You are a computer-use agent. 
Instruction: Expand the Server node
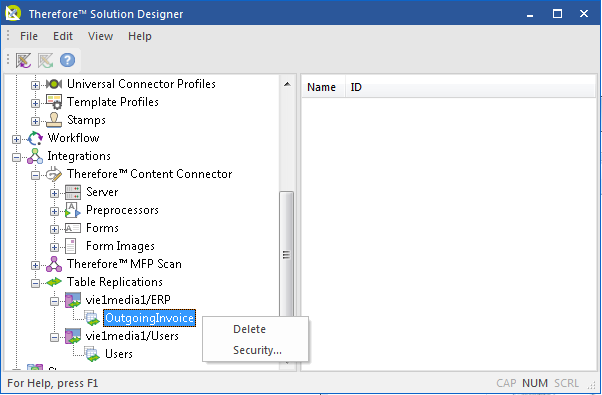(54, 193)
